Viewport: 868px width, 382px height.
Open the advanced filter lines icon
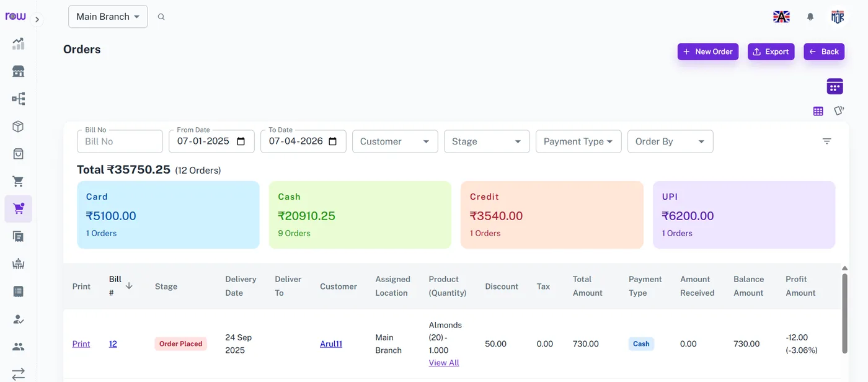(826, 141)
